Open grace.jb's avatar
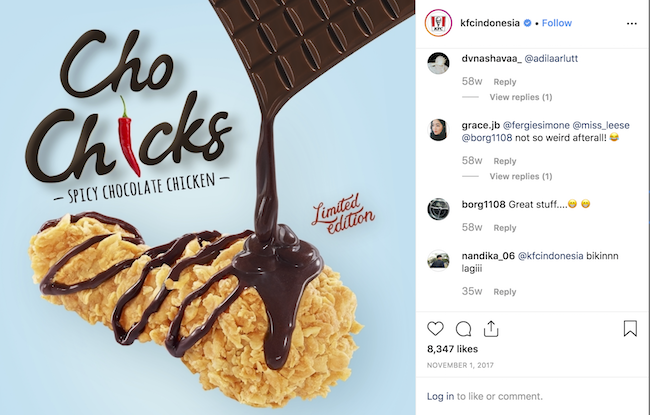 click(x=438, y=130)
